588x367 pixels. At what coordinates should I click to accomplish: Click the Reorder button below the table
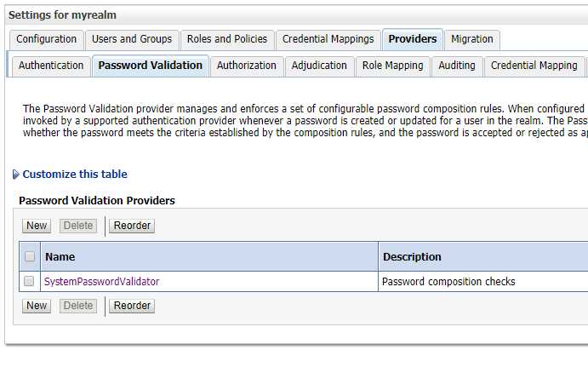tap(132, 306)
